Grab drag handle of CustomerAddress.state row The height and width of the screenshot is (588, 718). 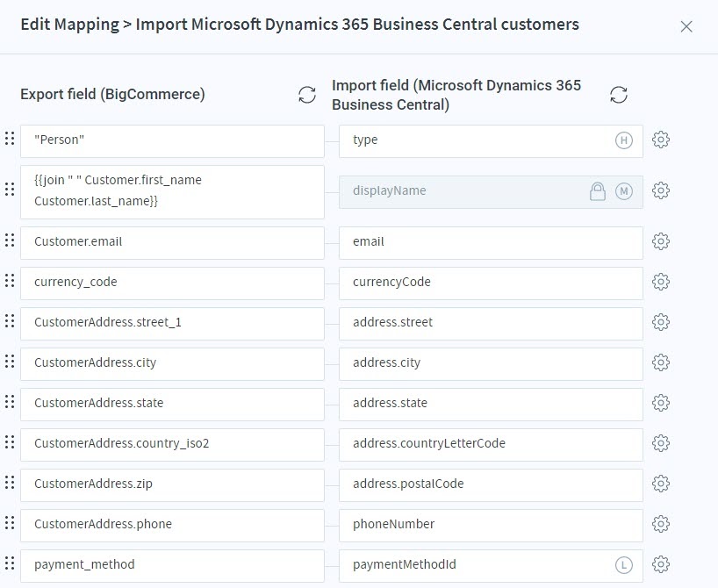point(10,402)
